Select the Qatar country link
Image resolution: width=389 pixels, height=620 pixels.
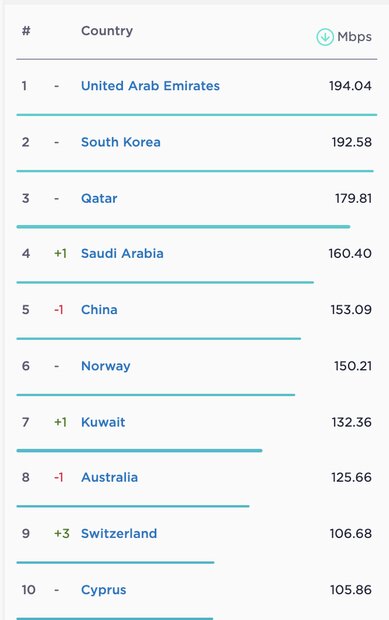99,198
